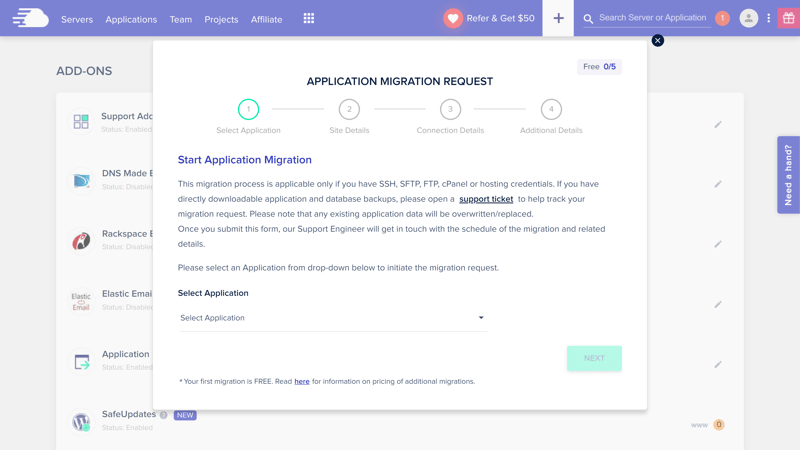Click the SafeUpdates www count badge
Screen dimensions: 800x450
point(719,424)
